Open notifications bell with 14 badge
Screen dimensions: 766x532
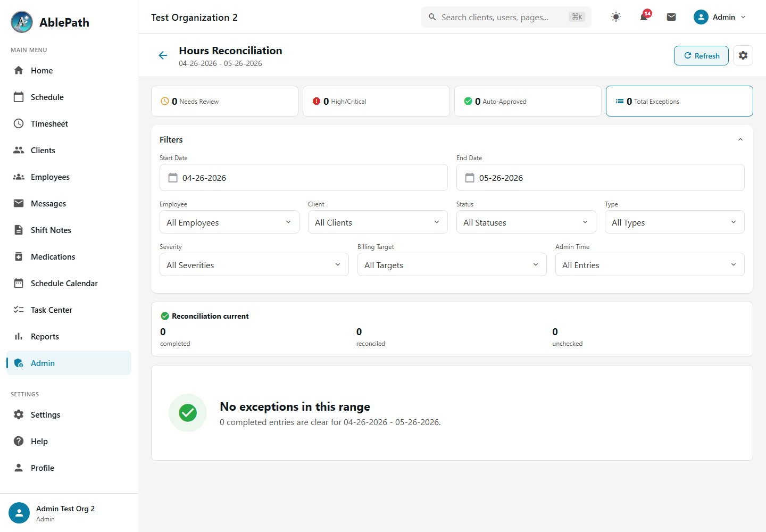644,17
